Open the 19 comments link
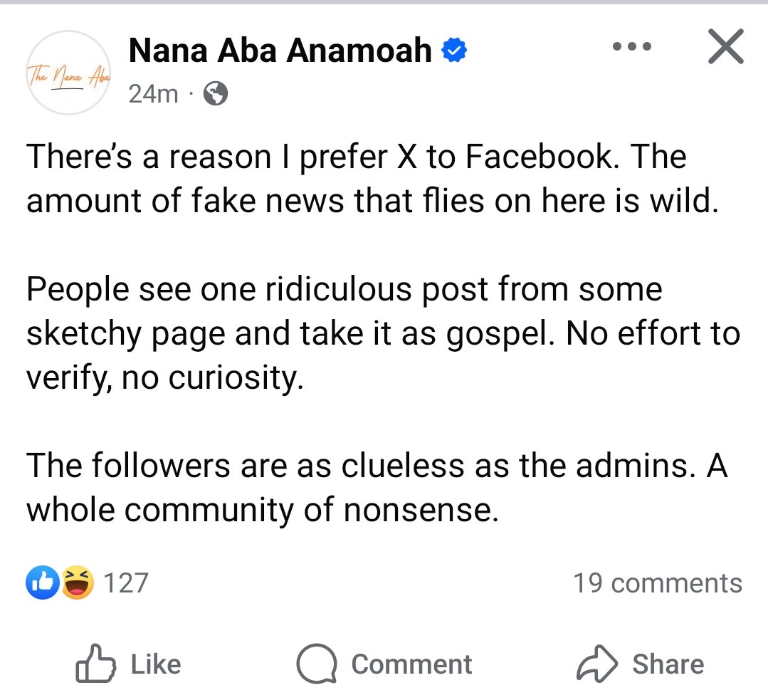768x700 pixels. tap(657, 583)
